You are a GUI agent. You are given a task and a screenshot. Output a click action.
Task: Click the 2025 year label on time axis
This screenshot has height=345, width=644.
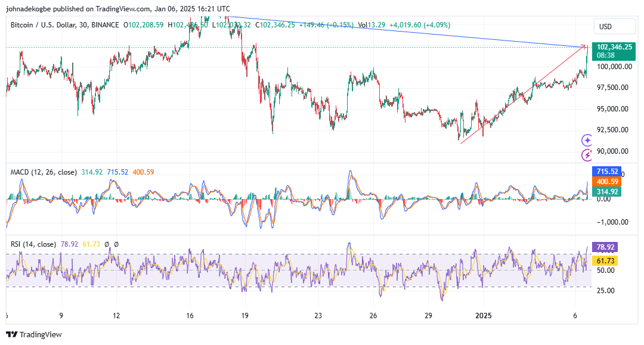484,315
